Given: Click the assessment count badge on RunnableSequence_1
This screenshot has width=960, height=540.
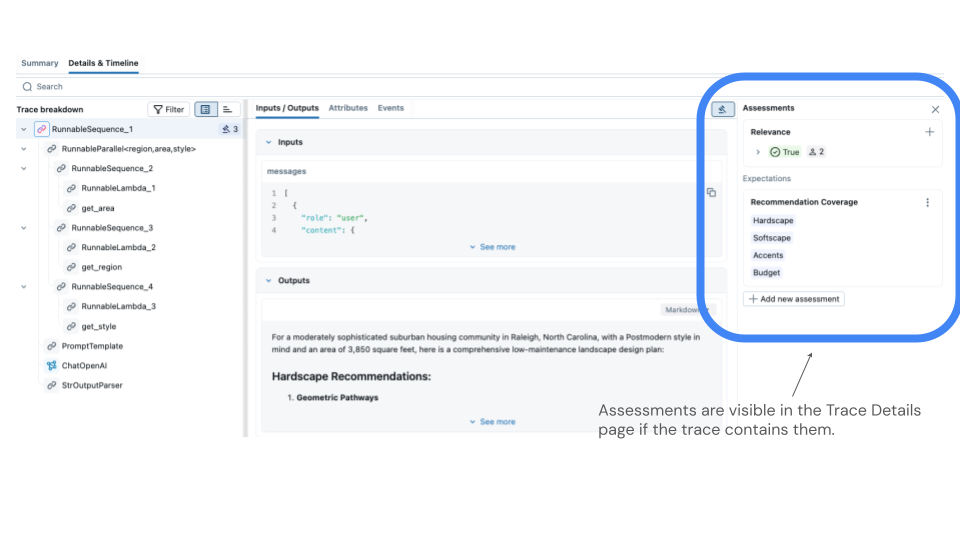Looking at the screenshot, I should (229, 129).
